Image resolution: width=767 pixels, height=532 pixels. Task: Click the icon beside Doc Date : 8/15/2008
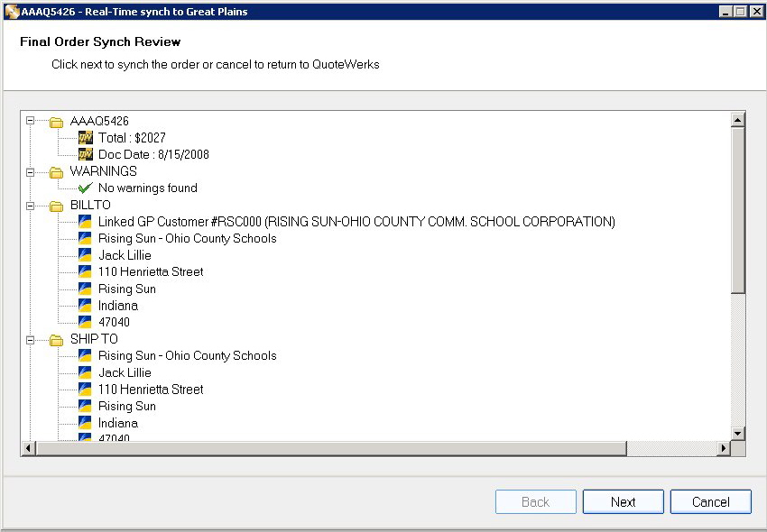point(85,154)
